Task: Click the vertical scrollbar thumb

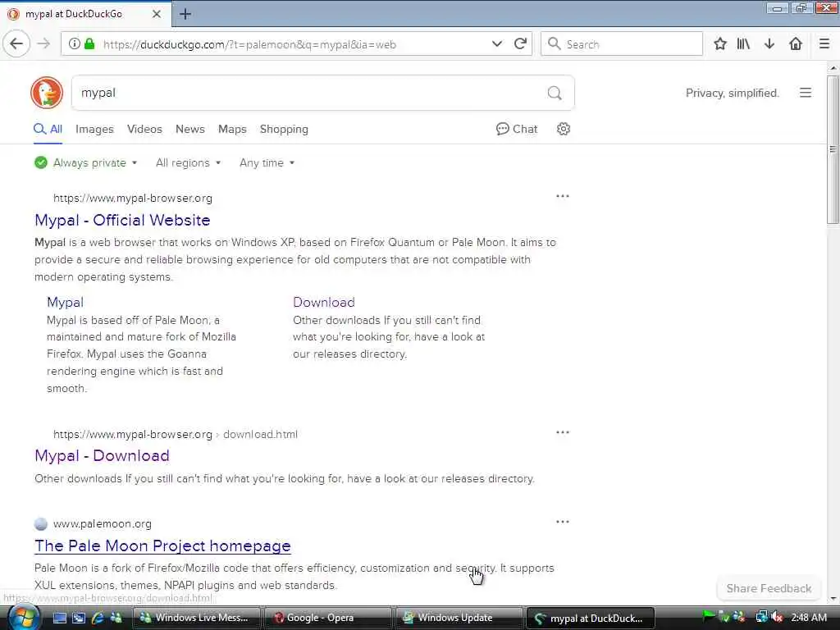Action: click(833, 149)
